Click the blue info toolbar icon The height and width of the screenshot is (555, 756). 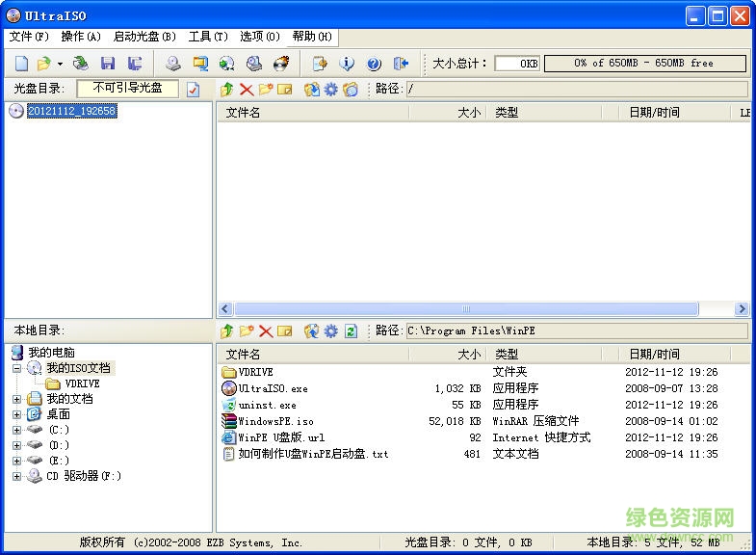click(x=347, y=64)
